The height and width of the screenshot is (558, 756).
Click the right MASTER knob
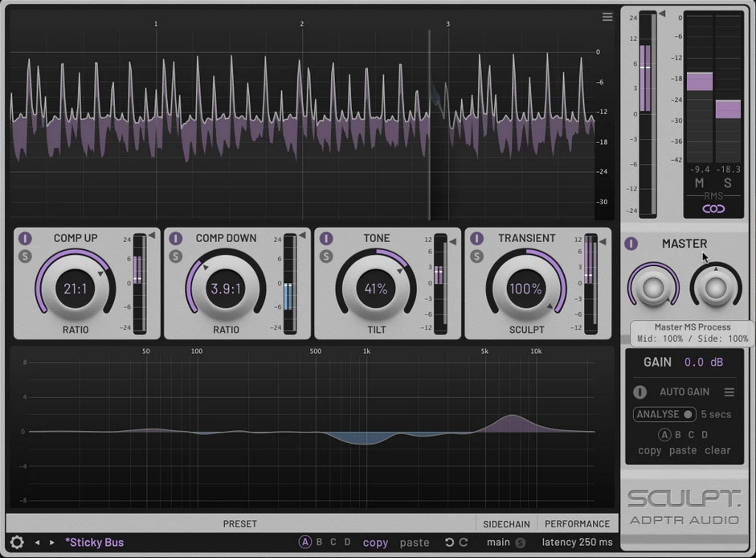coord(716,288)
